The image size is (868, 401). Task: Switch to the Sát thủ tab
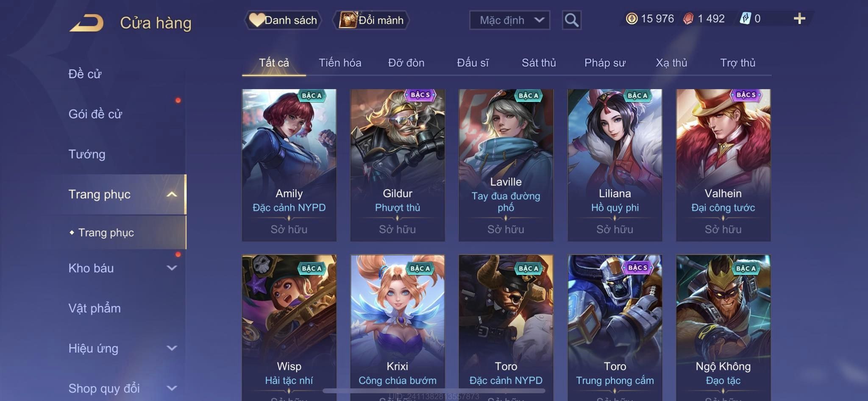click(539, 63)
